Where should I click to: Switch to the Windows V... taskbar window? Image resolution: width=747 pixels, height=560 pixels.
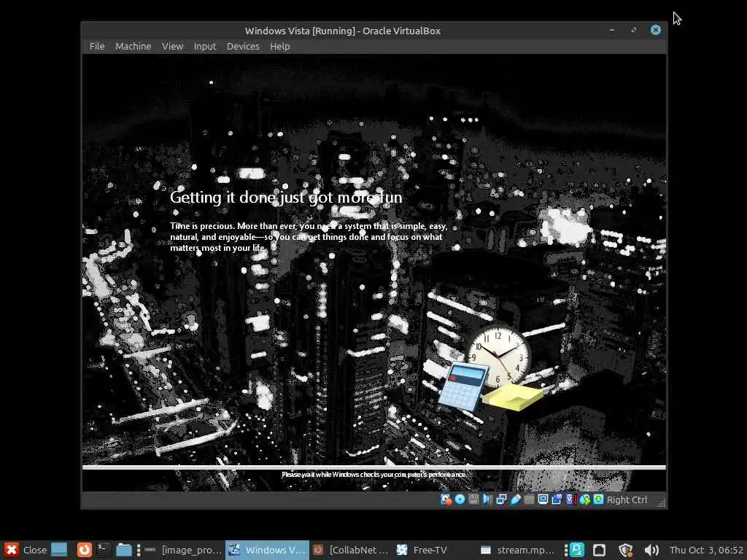(x=267, y=550)
